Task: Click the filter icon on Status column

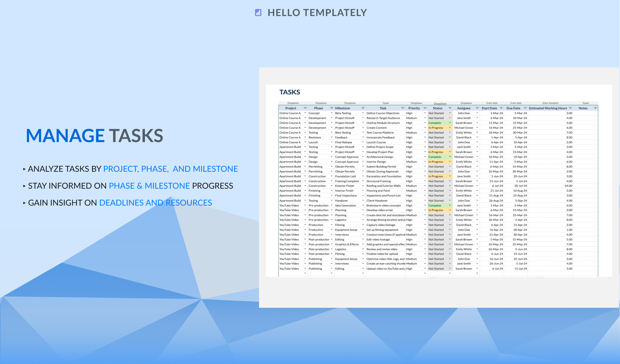Action: (x=450, y=108)
